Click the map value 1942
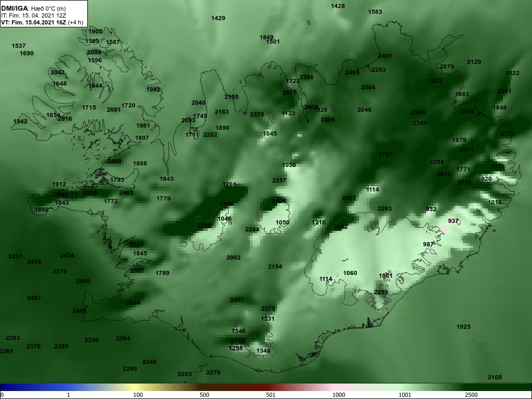 (x=20, y=121)
